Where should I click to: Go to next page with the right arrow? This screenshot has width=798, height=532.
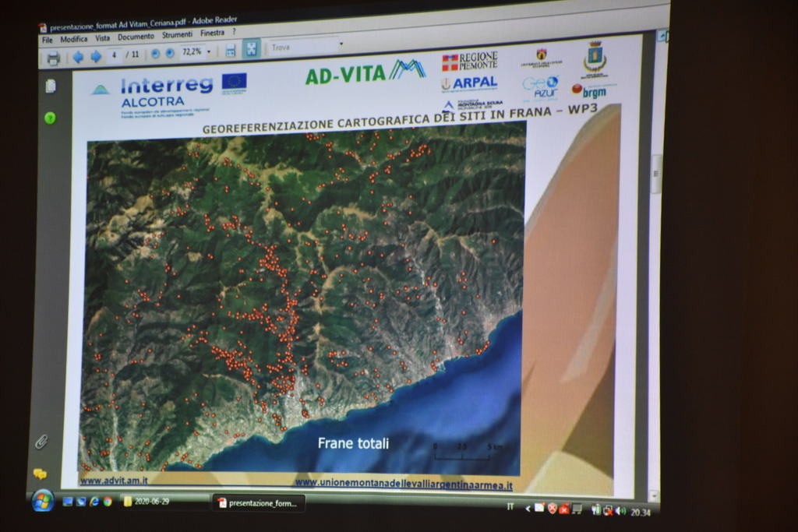[x=96, y=56]
